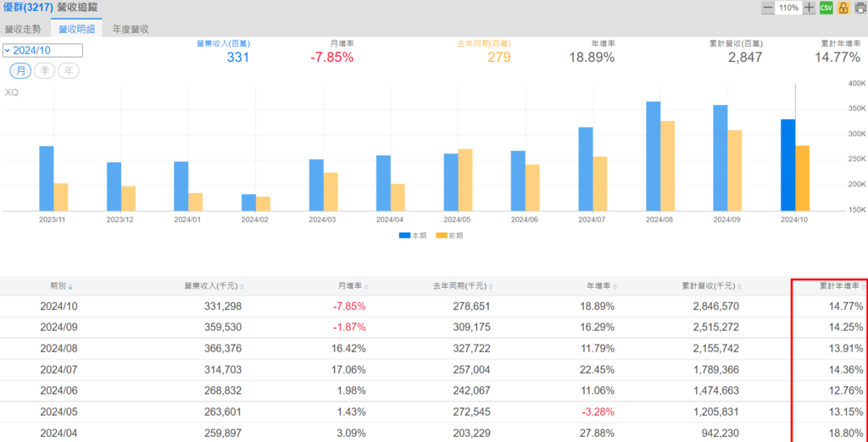This screenshot has width=868, height=442.
Task: Click the 13.91% cumulative growth cell
Action: 848,349
